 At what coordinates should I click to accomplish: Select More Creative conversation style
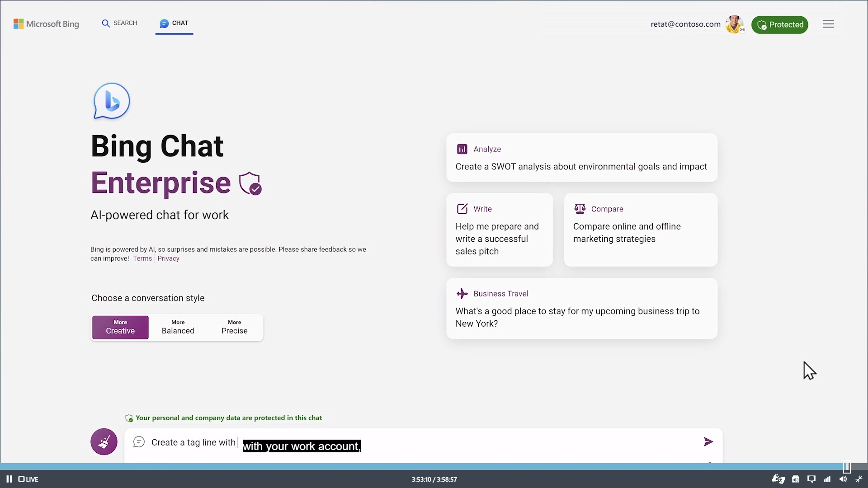point(120,327)
